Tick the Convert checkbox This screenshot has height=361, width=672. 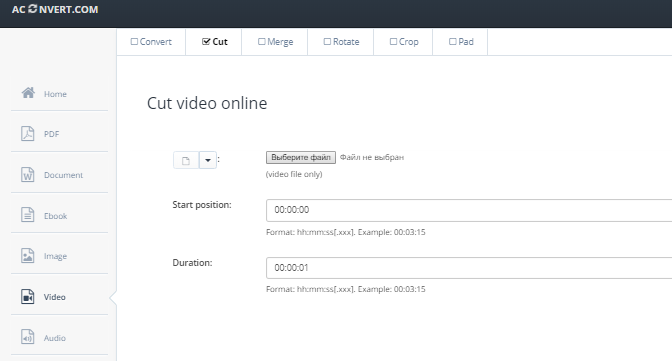coord(134,42)
